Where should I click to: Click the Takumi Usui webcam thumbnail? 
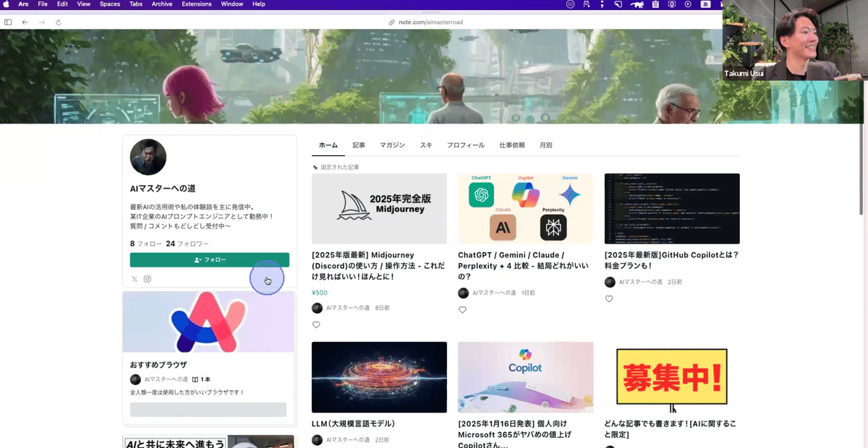(794, 40)
